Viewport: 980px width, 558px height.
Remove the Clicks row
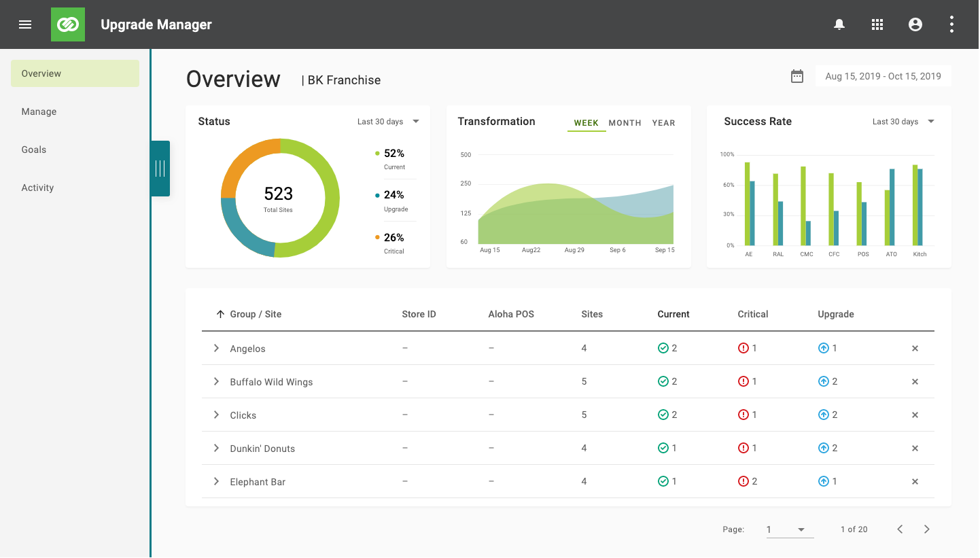pyautogui.click(x=915, y=415)
